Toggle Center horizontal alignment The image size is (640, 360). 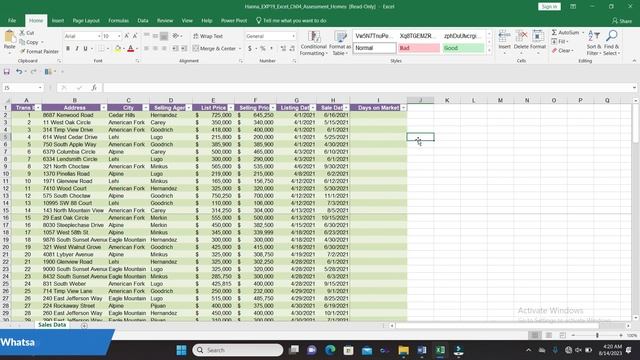(x=155, y=49)
